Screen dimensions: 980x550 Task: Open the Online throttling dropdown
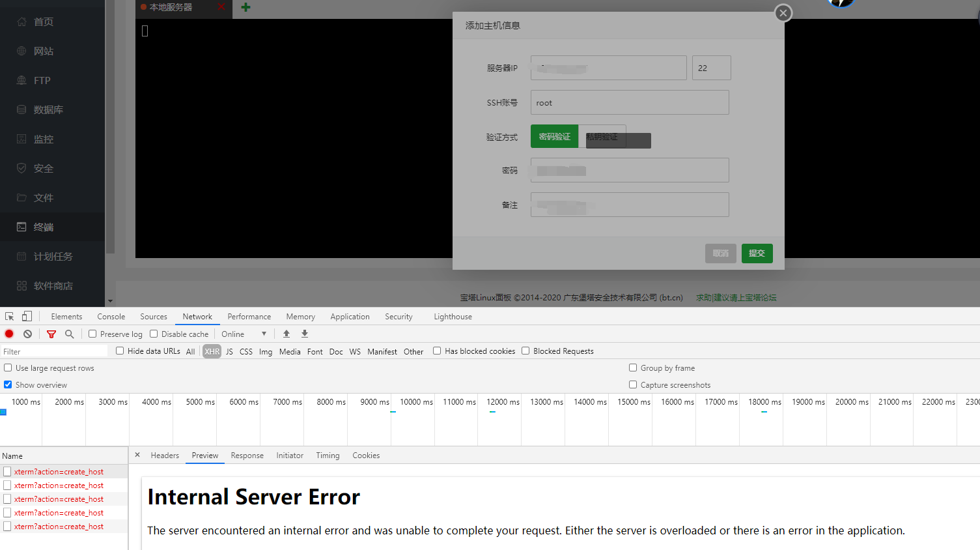pos(244,334)
